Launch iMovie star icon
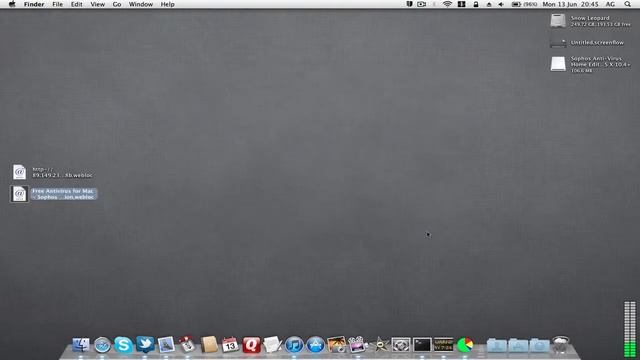The image size is (640, 360). coord(380,345)
